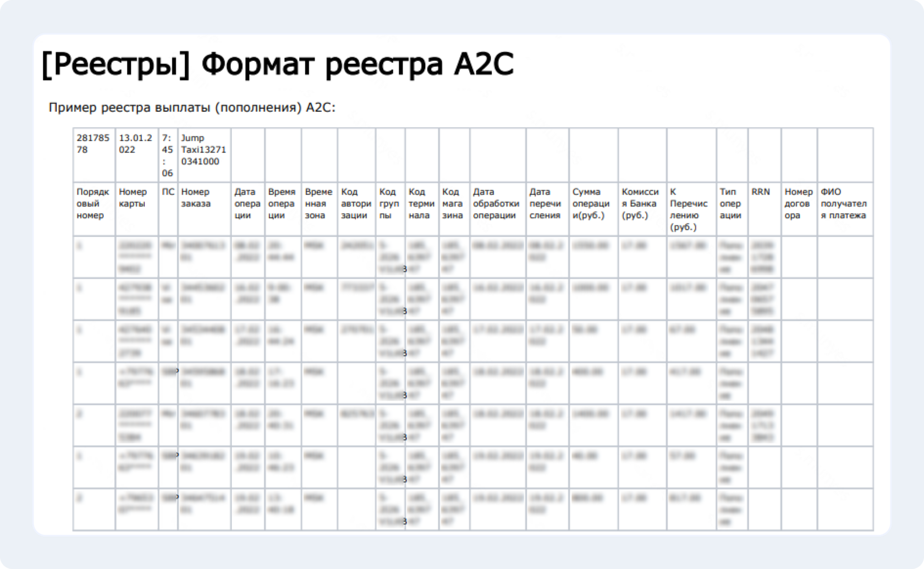This screenshot has height=569, width=924.
Task: Select the "Дата обработки операции" header
Action: [x=496, y=203]
